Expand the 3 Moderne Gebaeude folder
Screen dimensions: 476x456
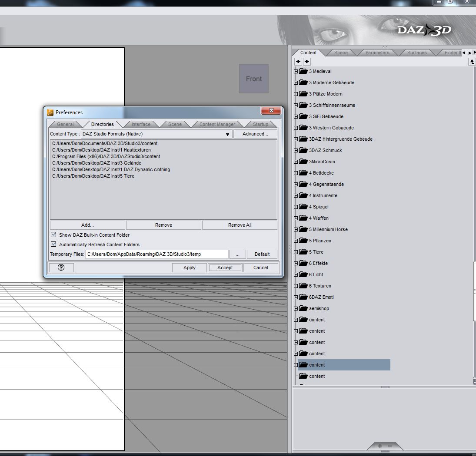[x=296, y=83]
